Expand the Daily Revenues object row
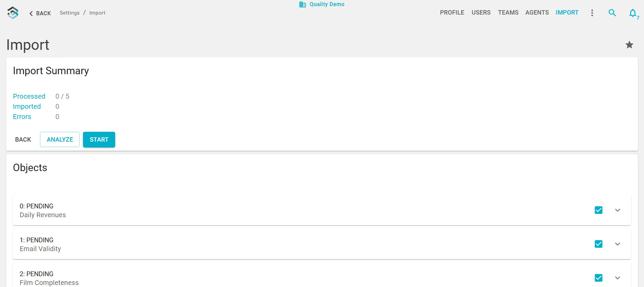 [x=617, y=210]
